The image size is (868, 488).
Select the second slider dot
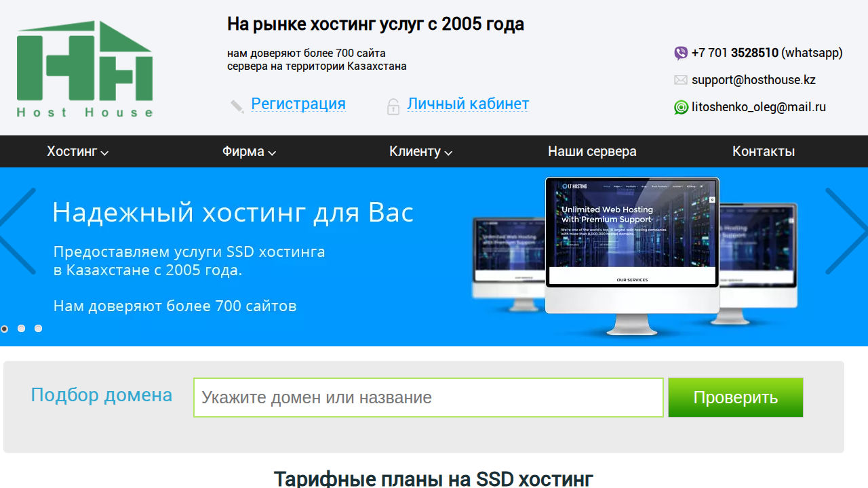[x=21, y=328]
